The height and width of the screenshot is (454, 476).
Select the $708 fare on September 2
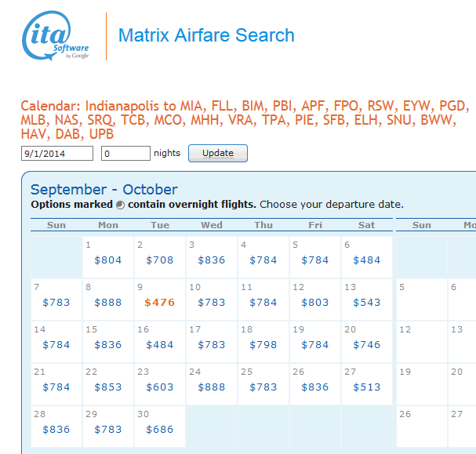click(x=159, y=260)
